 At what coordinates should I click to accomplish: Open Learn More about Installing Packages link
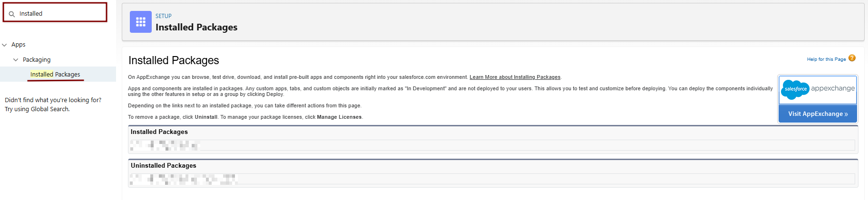pyautogui.click(x=515, y=77)
